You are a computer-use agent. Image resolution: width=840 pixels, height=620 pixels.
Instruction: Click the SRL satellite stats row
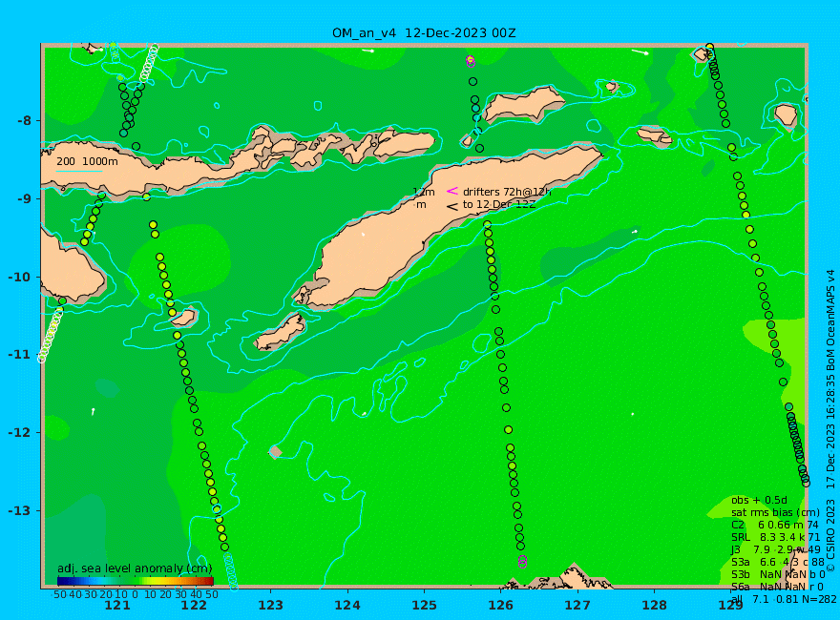776,537
